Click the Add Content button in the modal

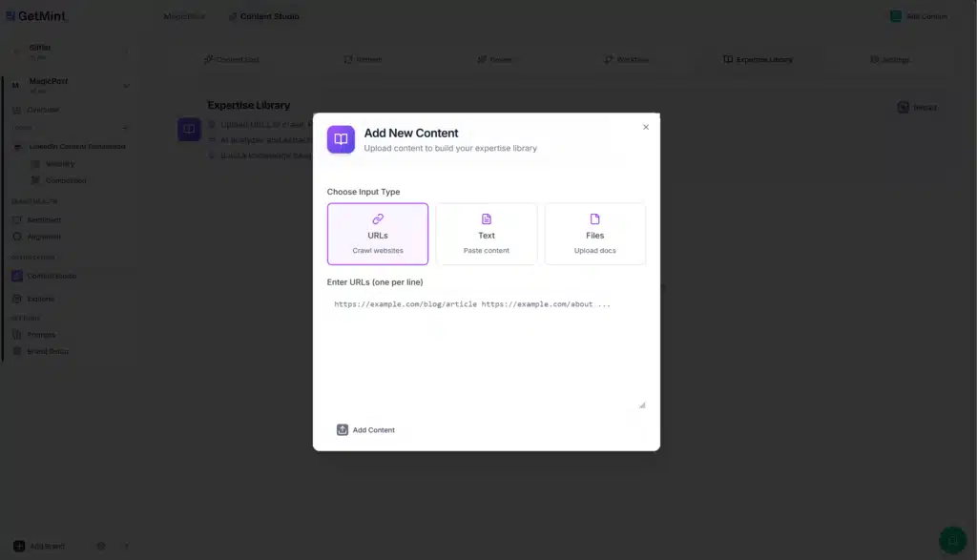point(366,429)
